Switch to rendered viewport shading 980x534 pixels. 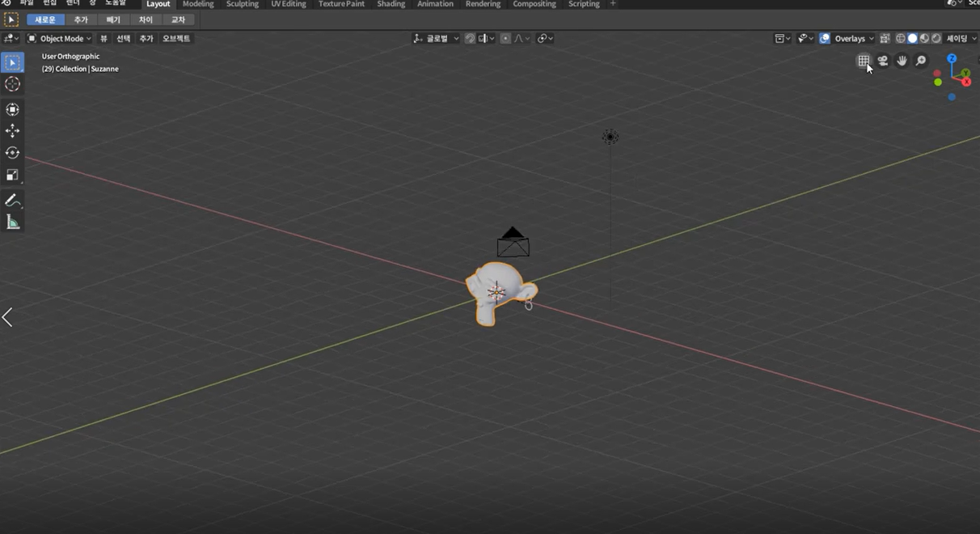(x=936, y=38)
